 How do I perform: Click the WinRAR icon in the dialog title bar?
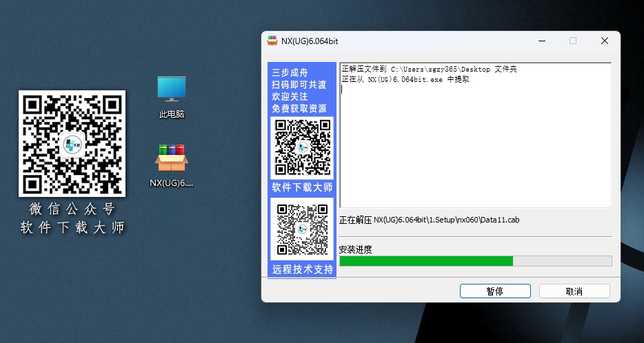[x=272, y=41]
